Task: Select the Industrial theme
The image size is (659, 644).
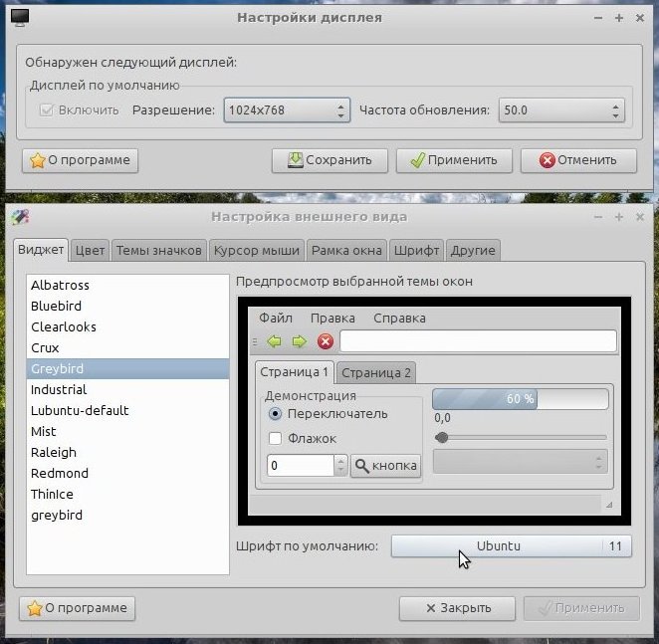Action: pyautogui.click(x=127, y=389)
